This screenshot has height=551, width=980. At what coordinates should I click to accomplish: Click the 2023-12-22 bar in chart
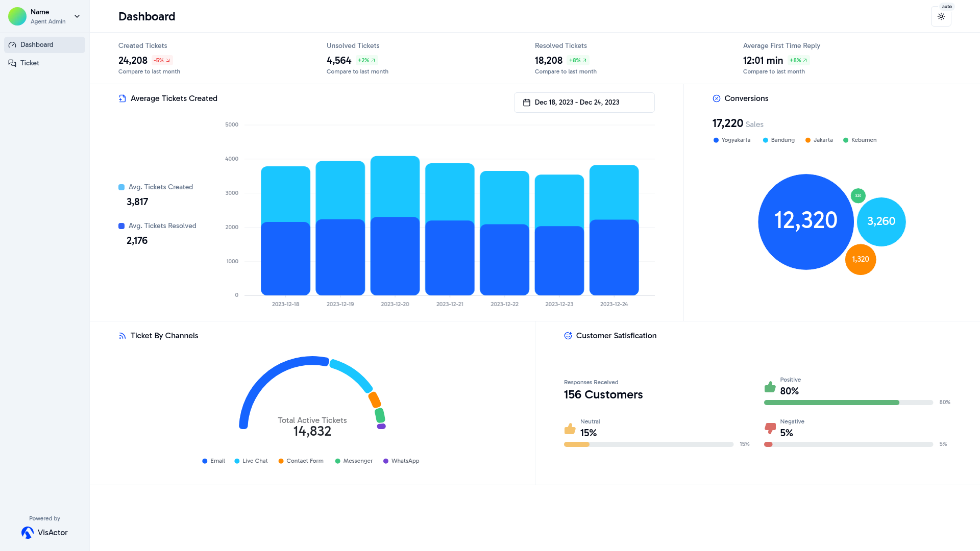click(x=504, y=233)
